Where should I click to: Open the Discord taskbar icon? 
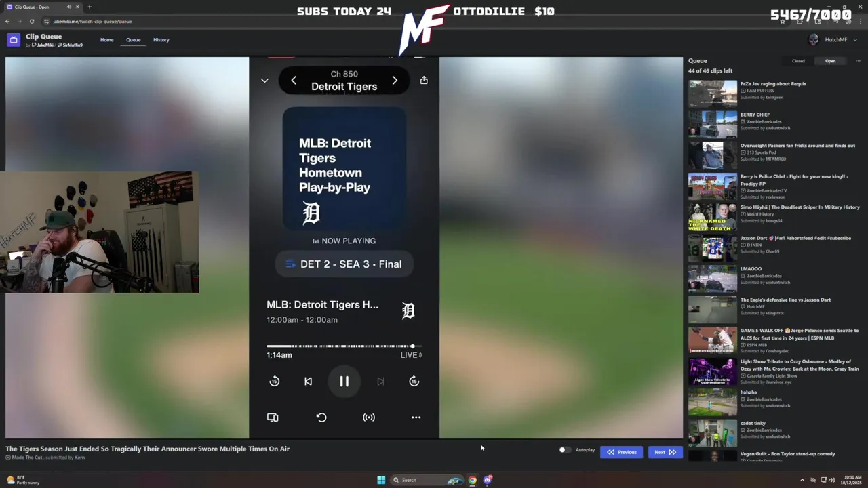point(488,480)
